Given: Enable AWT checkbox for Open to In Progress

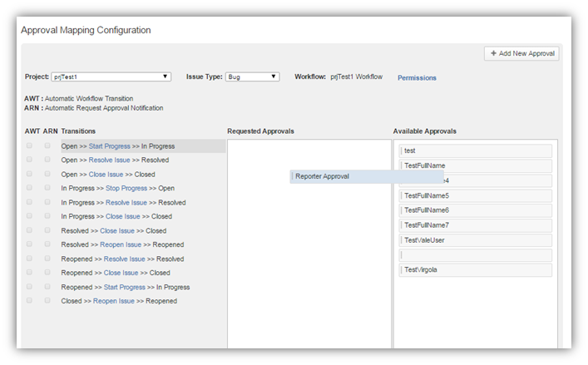Looking at the screenshot, I should 30,146.
